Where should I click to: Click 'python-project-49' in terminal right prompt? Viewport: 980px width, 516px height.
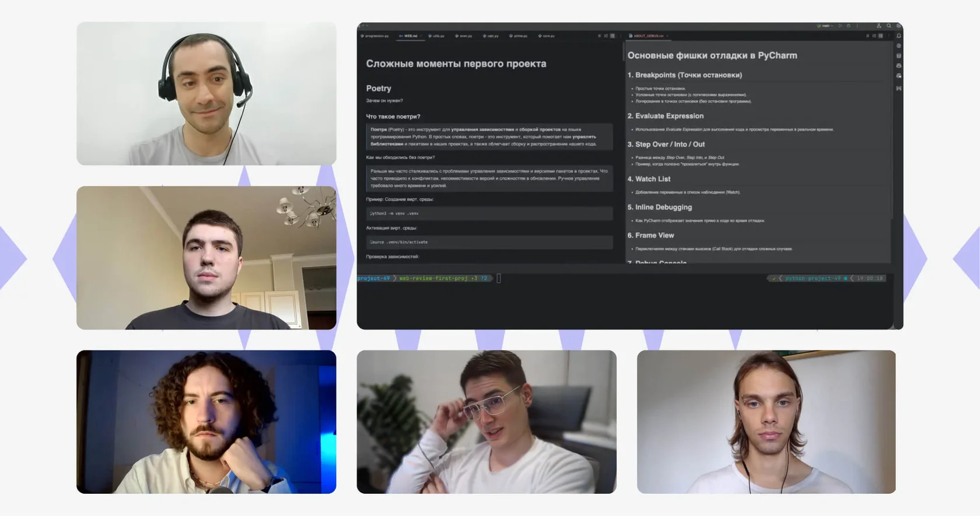(x=813, y=278)
